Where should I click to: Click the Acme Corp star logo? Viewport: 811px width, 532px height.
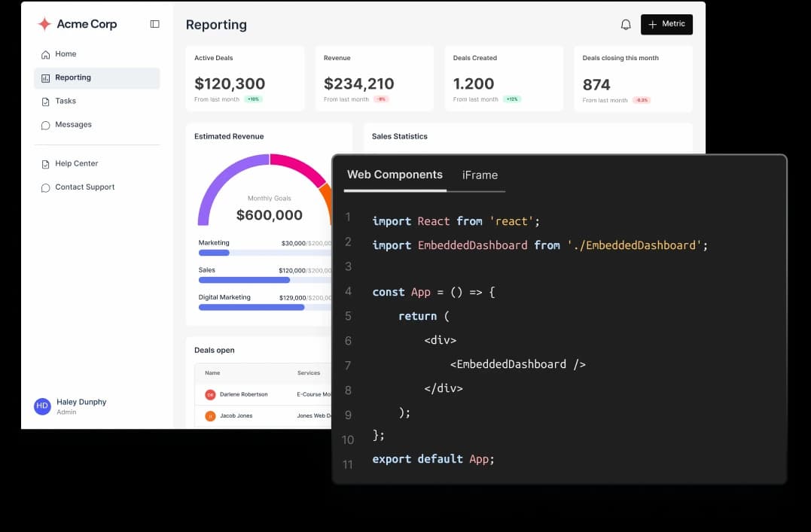[x=44, y=24]
